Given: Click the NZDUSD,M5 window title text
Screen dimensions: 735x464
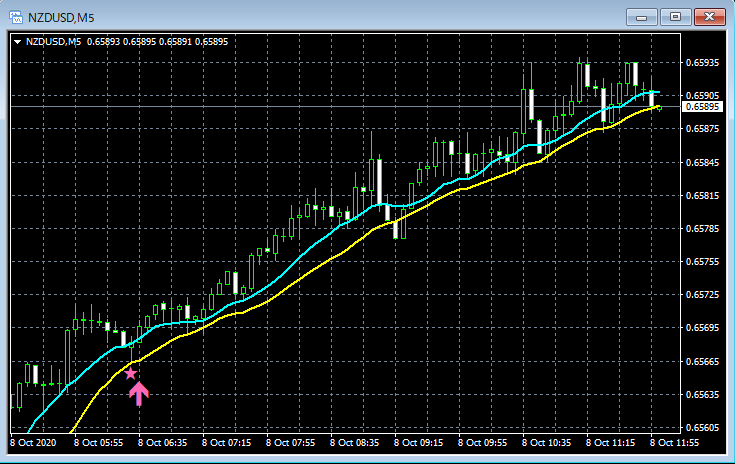Looking at the screenshot, I should [61, 18].
